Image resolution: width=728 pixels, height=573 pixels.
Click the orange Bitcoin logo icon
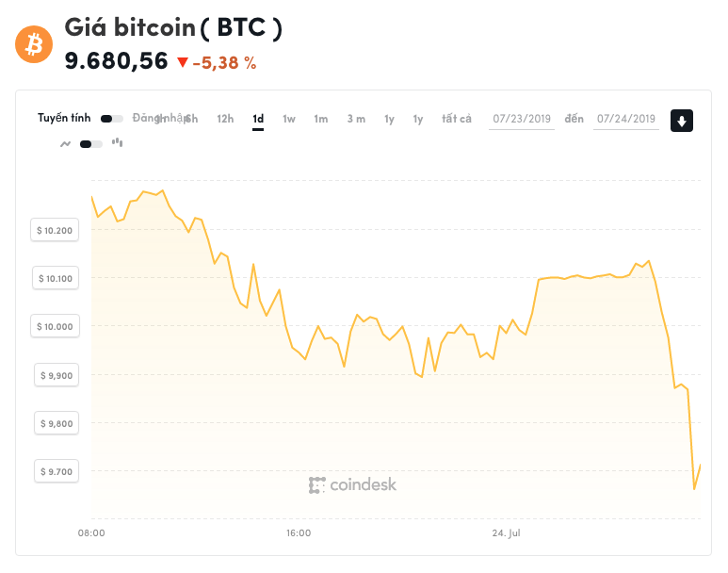tap(34, 44)
